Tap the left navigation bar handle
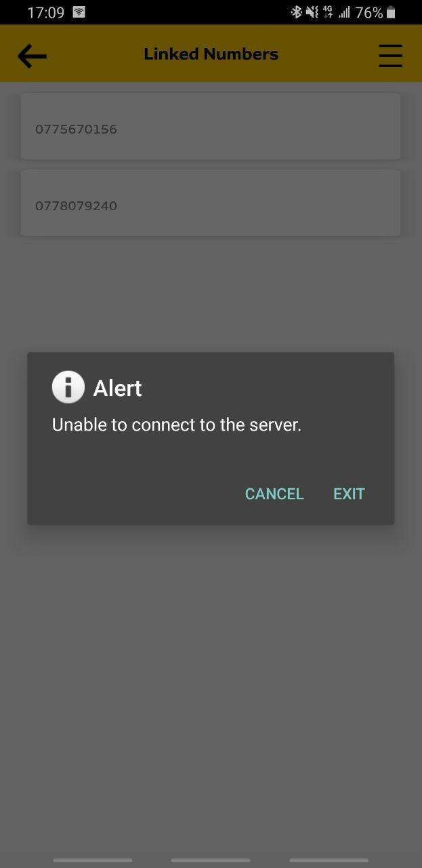This screenshot has width=422, height=868. [93, 861]
